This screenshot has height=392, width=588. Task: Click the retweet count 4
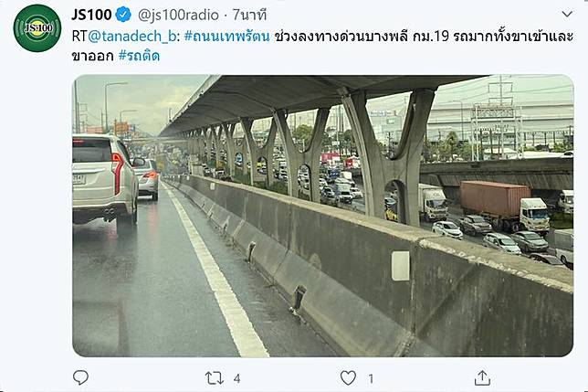coord(236,379)
